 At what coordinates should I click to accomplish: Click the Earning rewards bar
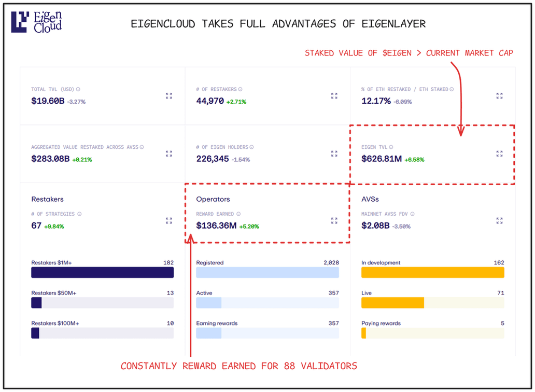(267, 333)
